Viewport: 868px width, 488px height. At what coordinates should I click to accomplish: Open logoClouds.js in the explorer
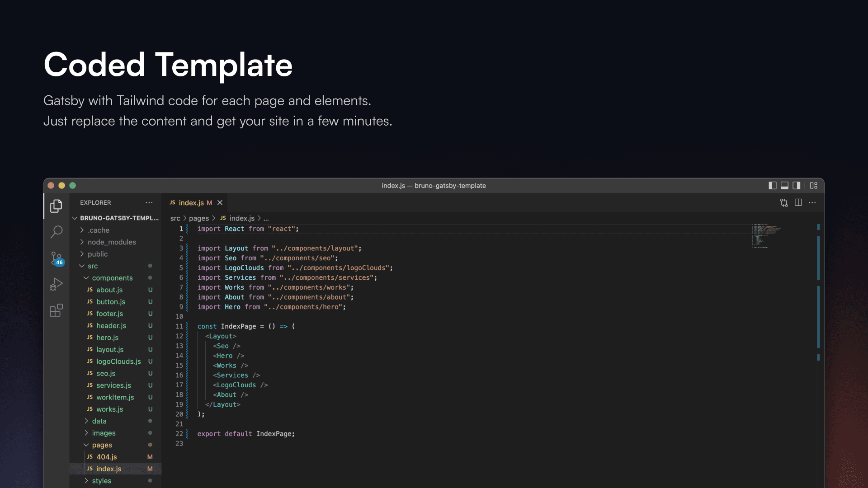116,361
